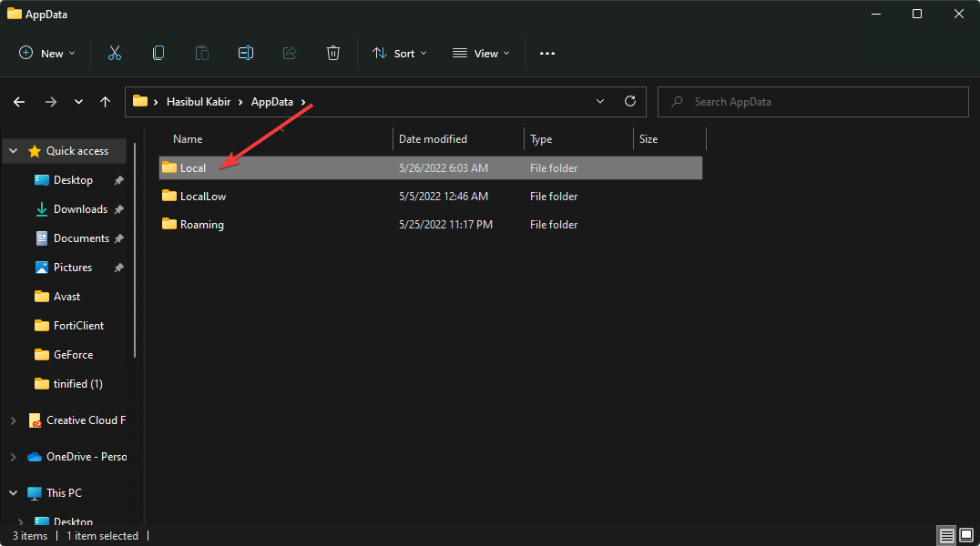Open the New dropdown menu
The image size is (980, 546).
(x=47, y=54)
